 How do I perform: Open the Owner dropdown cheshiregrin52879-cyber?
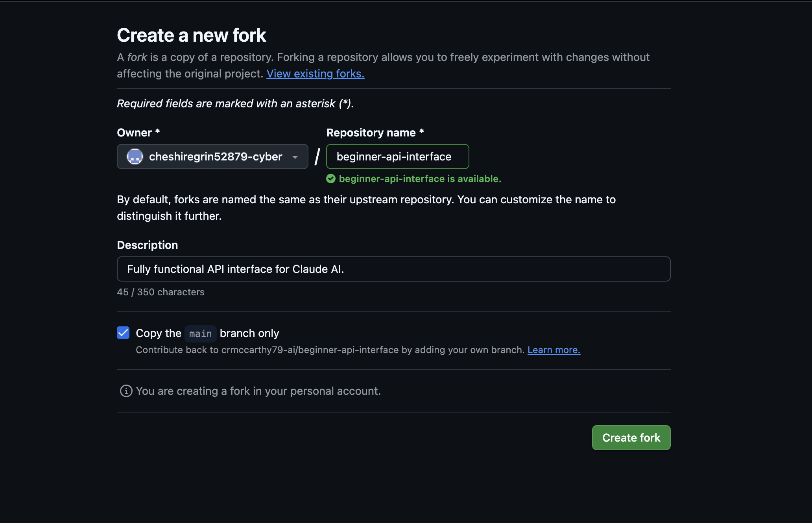[212, 157]
